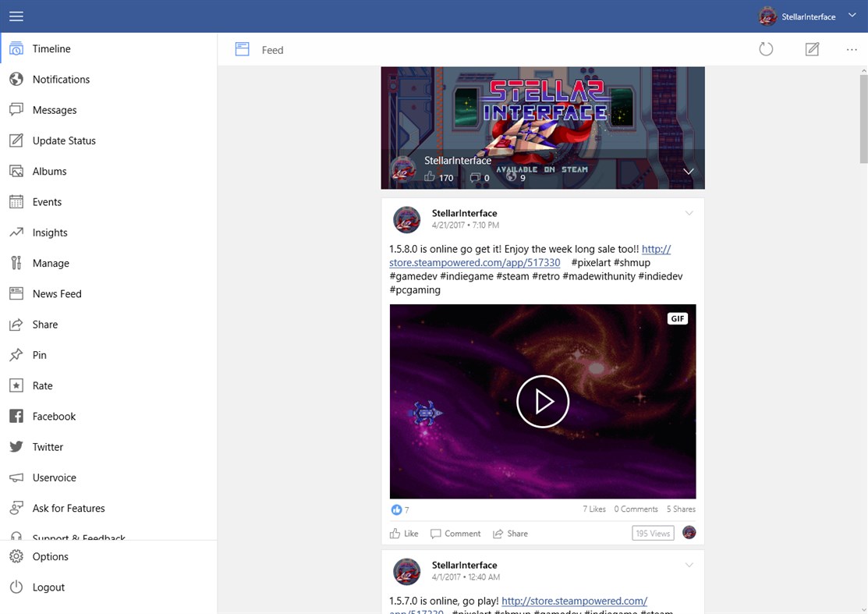
Task: Open the hamburger menu
Action: coord(16,16)
